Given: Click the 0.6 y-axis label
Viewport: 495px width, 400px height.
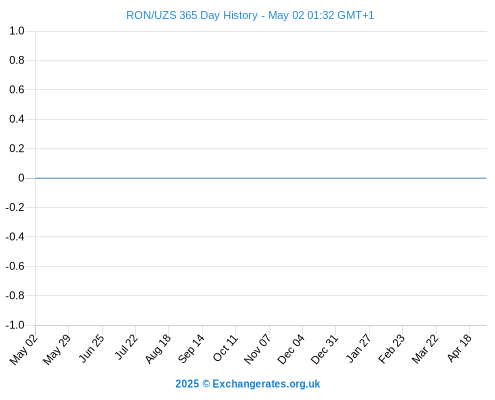Looking at the screenshot, I should tap(17, 90).
